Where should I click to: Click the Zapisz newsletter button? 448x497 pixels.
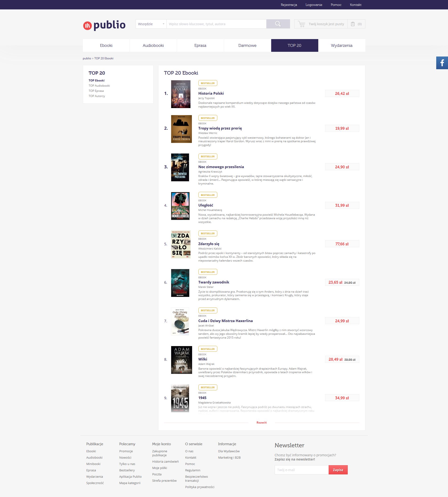[x=338, y=470]
